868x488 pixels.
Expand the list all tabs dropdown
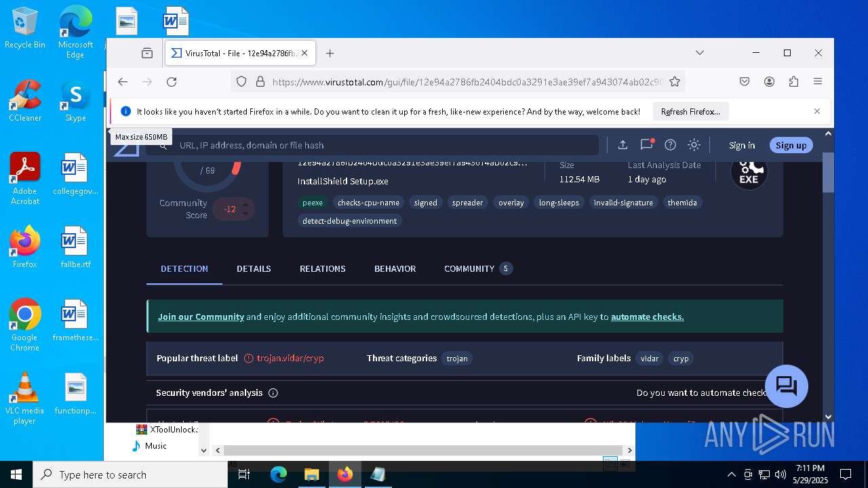click(700, 53)
